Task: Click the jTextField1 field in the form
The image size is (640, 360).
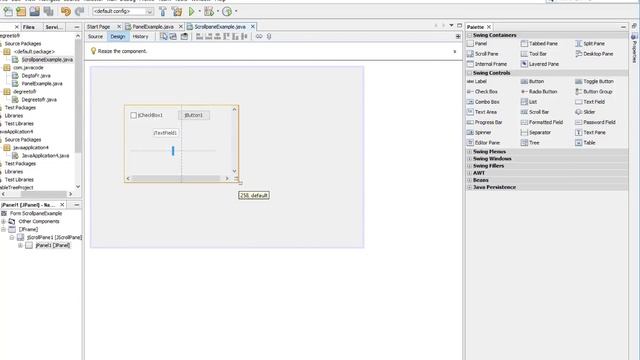Action: click(x=165, y=133)
